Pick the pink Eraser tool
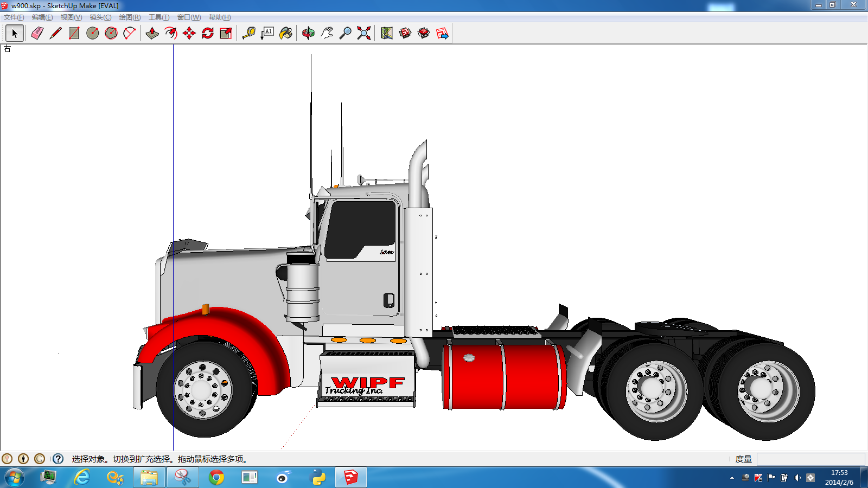 click(x=37, y=33)
